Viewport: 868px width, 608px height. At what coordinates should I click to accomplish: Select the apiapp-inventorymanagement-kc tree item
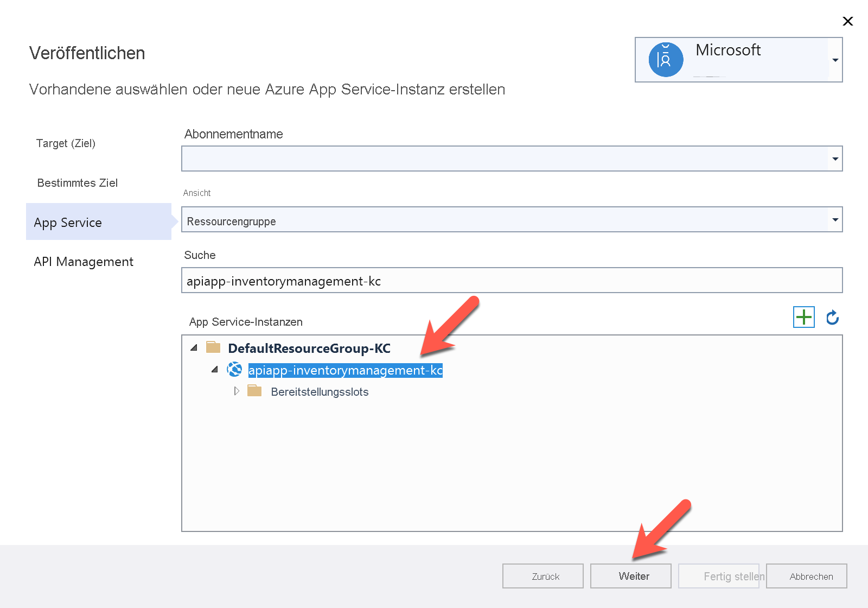coord(346,370)
